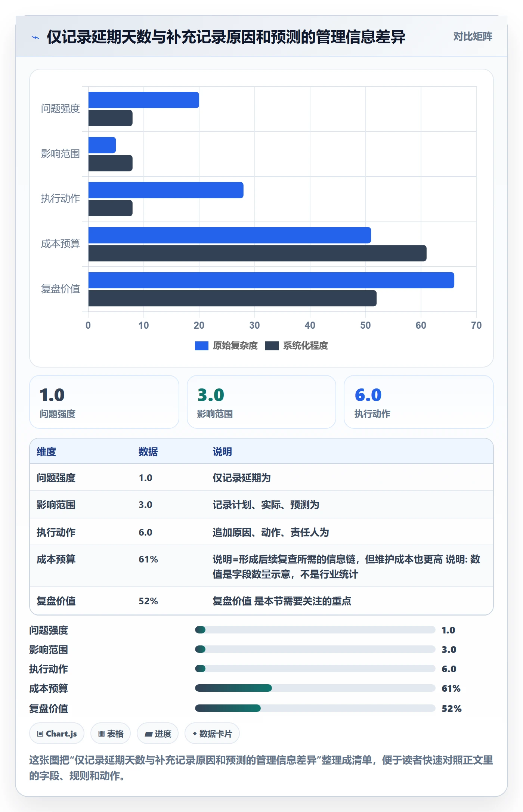The width and height of the screenshot is (523, 812).
Task: Click the 影响范围 progress bar
Action: pyautogui.click(x=315, y=649)
